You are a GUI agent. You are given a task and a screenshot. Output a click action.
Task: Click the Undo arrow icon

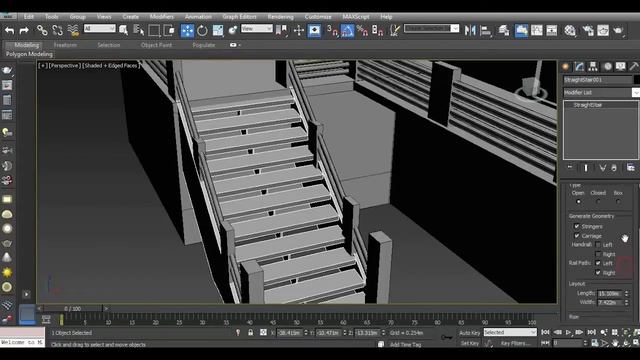[x=9, y=31]
